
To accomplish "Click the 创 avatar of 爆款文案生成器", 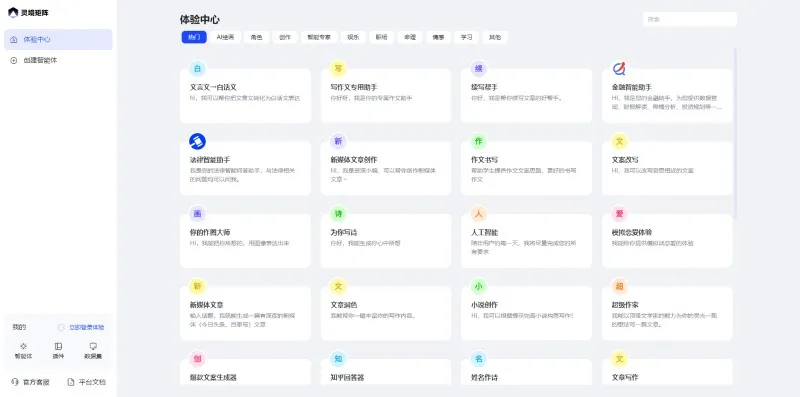I will pos(197,359).
